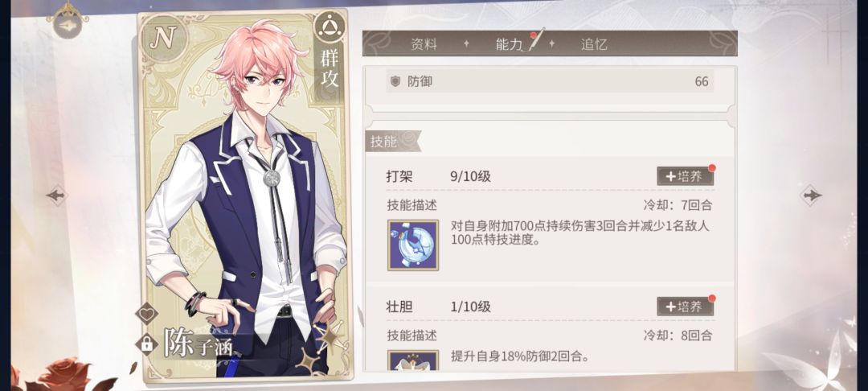Tap the 打架 skill description text
The width and height of the screenshot is (868, 391).
pyautogui.click(x=580, y=233)
